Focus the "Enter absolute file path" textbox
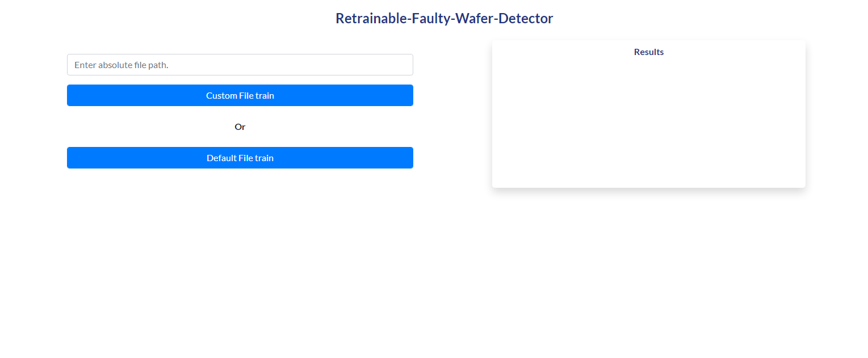 240,65
